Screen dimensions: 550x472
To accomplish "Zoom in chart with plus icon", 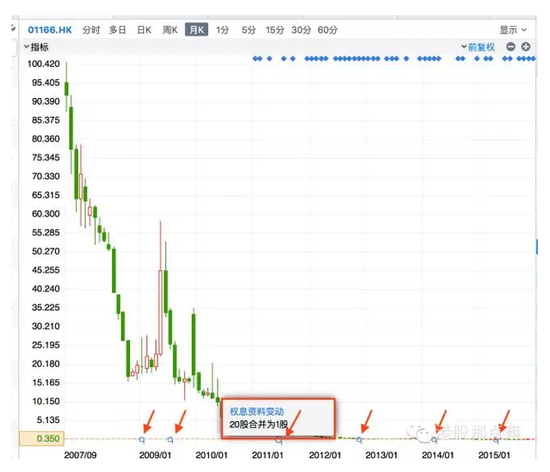I will pos(525,47).
